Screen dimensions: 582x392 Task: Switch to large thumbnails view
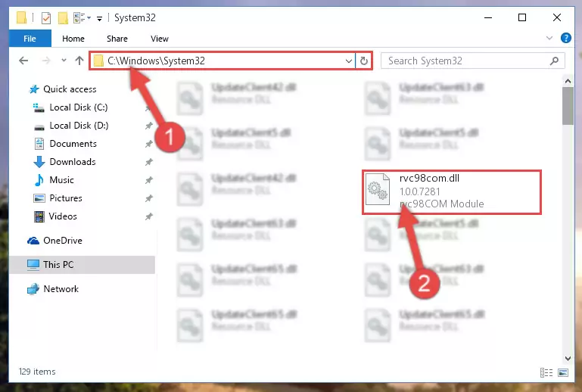tap(563, 372)
